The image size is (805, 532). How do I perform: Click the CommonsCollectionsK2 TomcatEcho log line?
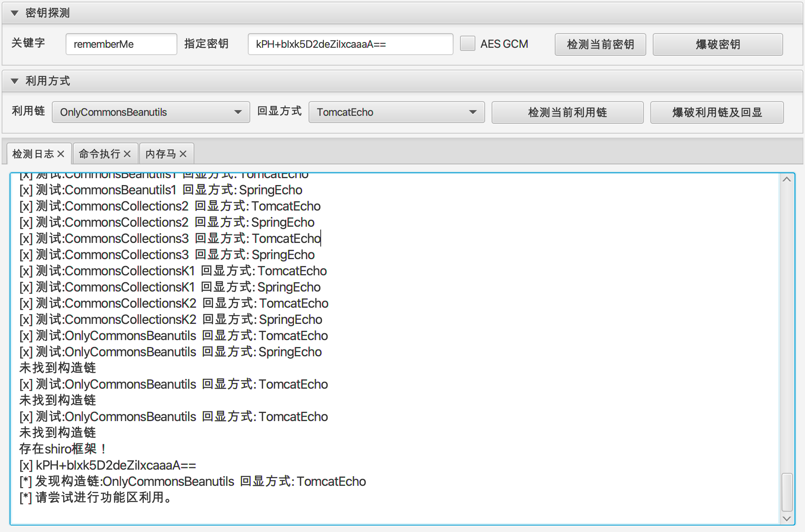[174, 303]
